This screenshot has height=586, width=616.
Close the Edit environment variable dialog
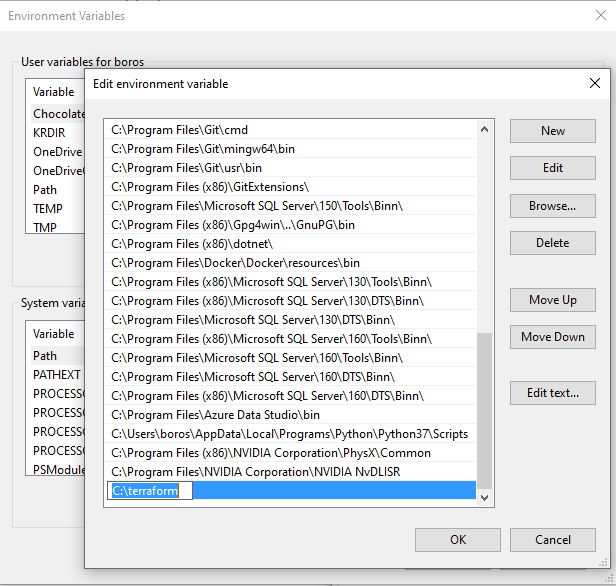[595, 83]
